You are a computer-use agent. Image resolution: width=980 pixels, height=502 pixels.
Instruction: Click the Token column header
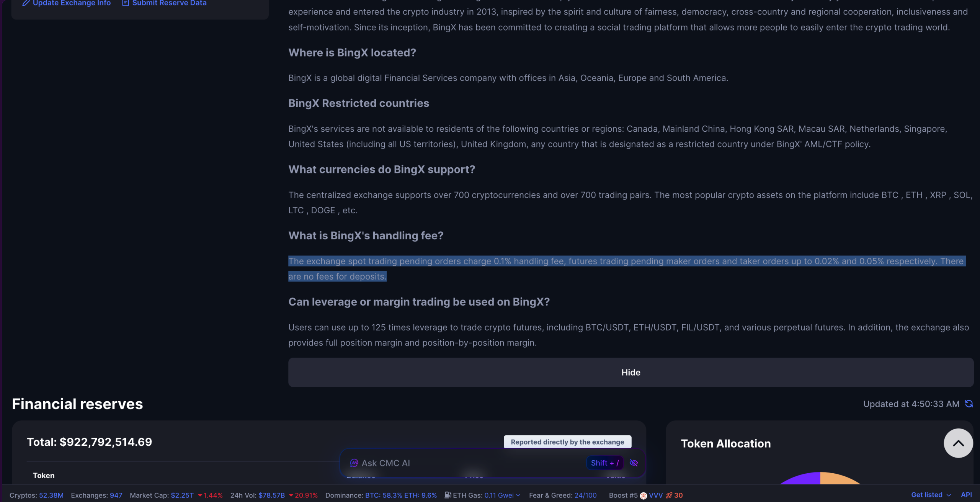pos(44,476)
